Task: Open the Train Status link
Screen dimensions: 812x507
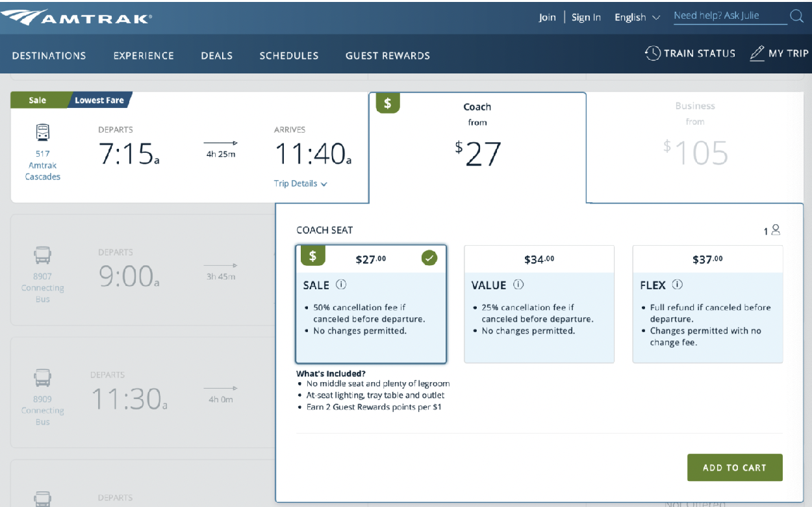Action: pos(691,53)
